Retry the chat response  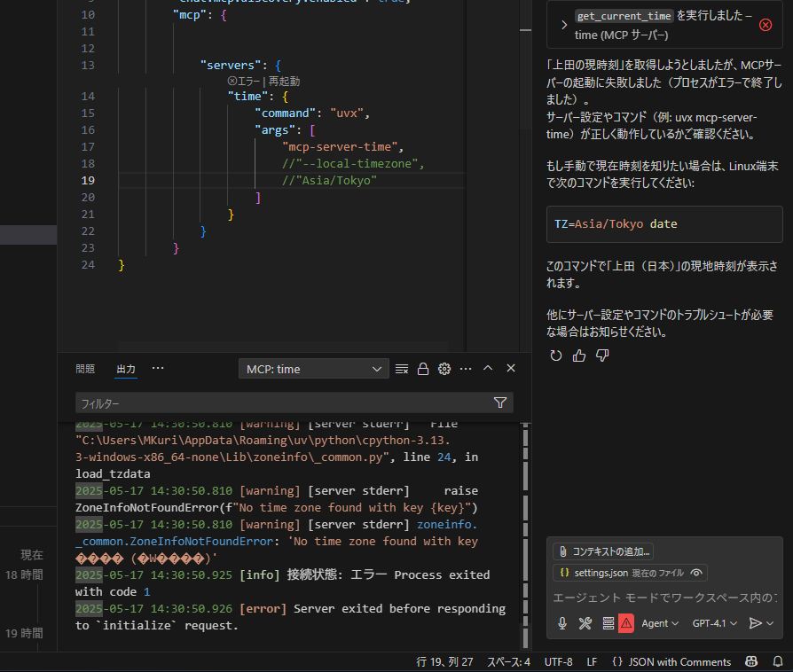pyautogui.click(x=556, y=356)
